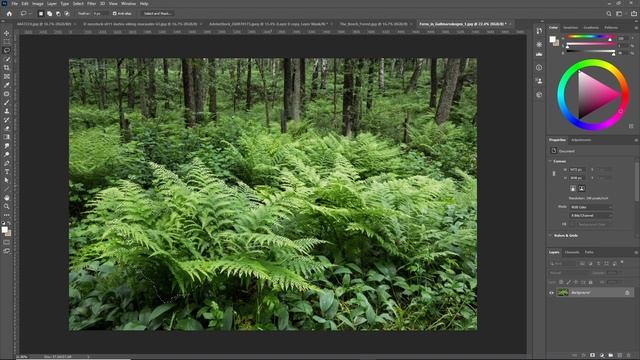Click the Feather input field
Viewport: 640px width, 360px height.
point(99,13)
